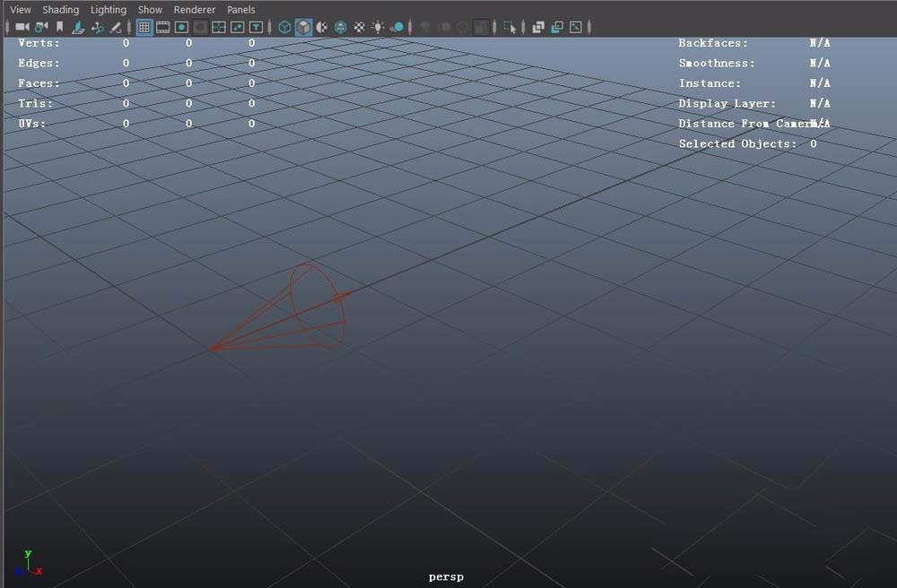Viewport: 897px width, 588px height.
Task: Click the XYZ axis indicator
Action: click(x=29, y=563)
